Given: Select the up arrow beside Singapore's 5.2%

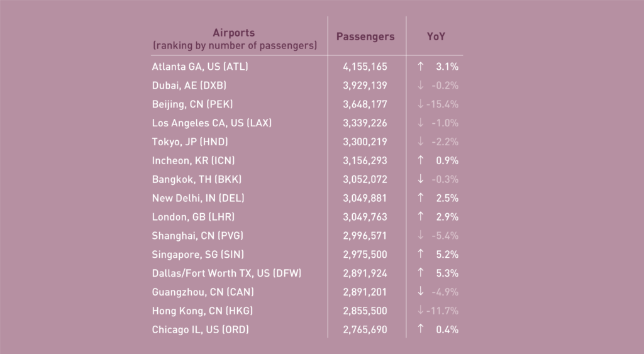Looking at the screenshot, I should click(420, 255).
